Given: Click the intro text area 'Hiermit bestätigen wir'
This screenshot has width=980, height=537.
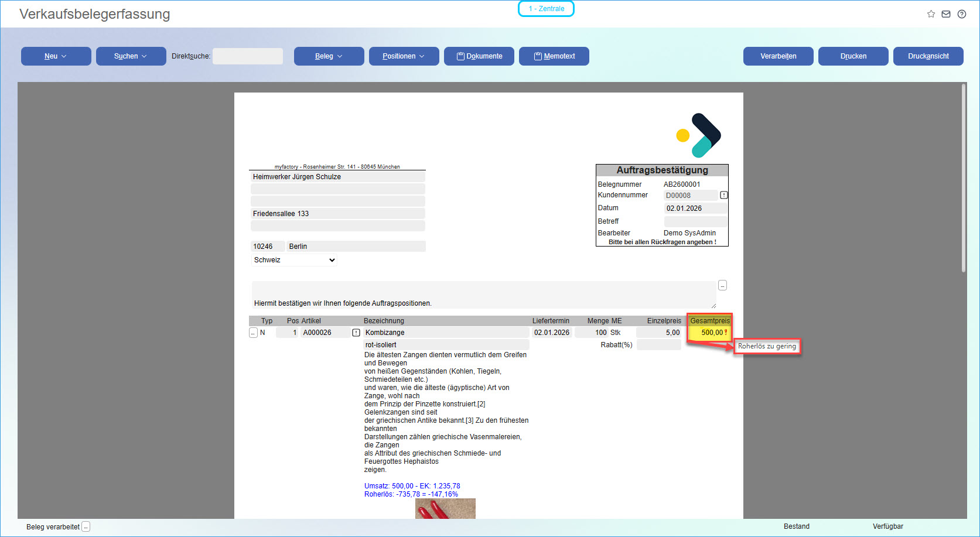Looking at the screenshot, I should 484,295.
